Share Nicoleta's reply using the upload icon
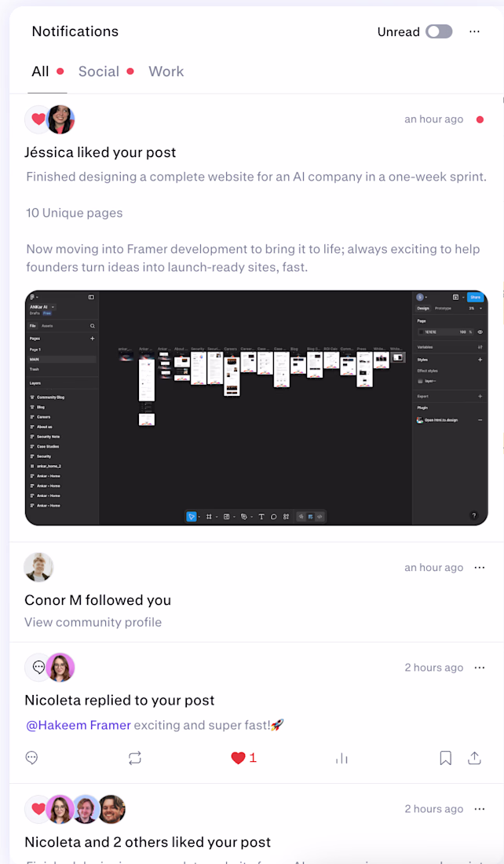The image size is (504, 864). coord(474,758)
